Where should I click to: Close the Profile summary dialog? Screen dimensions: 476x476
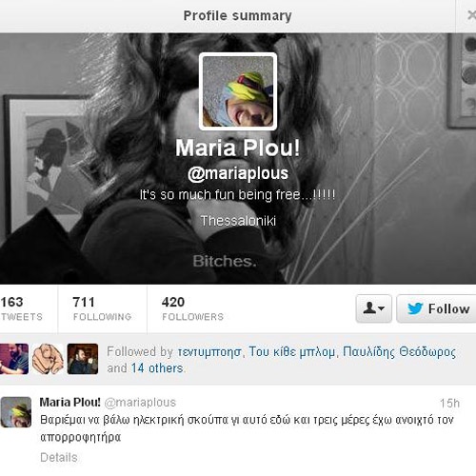(x=472, y=15)
